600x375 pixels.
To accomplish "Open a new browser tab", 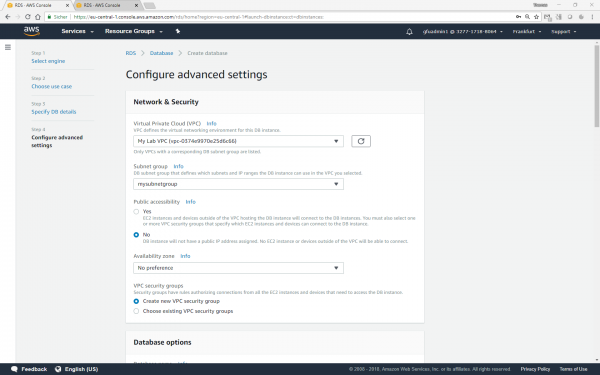I will pos(150,5).
